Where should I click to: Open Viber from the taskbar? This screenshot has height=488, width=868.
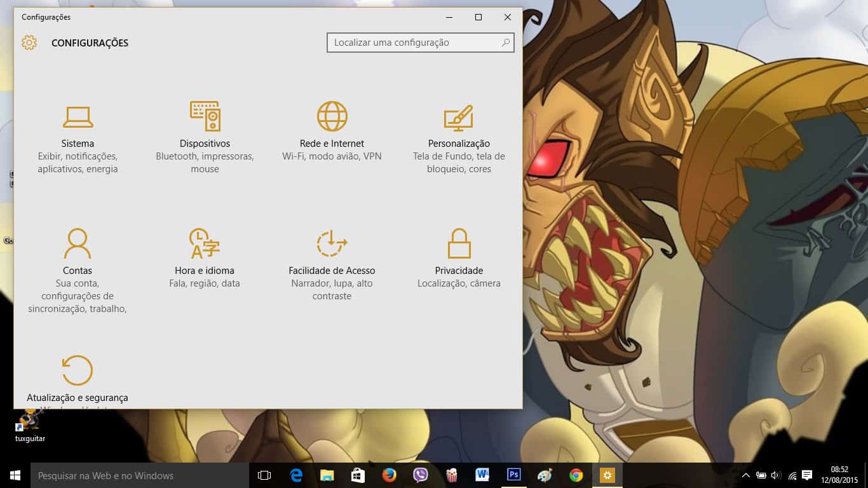pyautogui.click(x=419, y=475)
